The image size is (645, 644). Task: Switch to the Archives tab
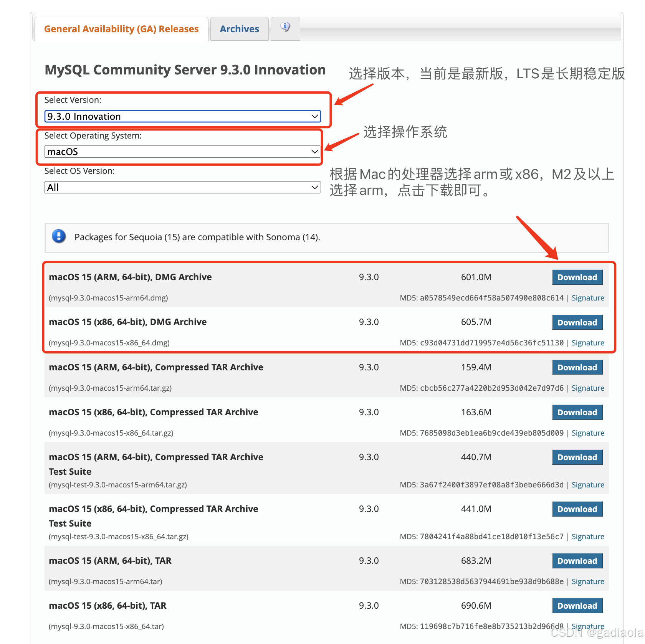(239, 29)
